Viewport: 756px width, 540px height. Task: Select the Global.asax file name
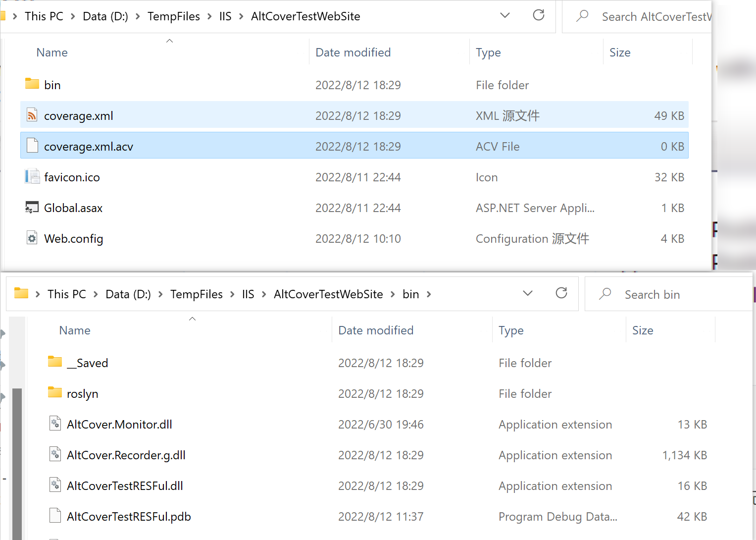73,208
